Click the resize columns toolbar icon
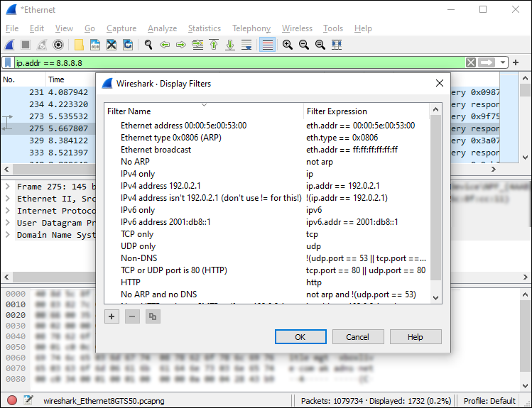 [337, 45]
